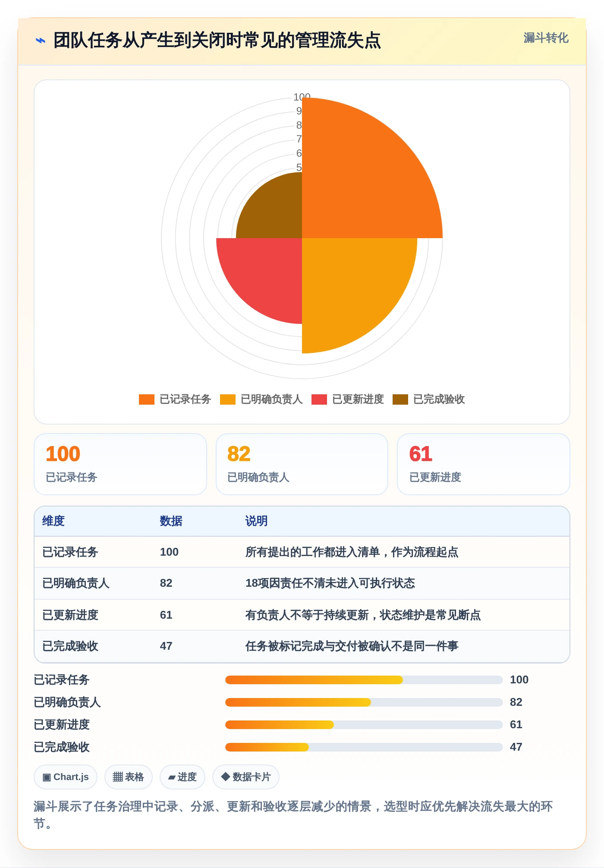The image size is (604, 868).
Task: Click the 说明 column header
Action: (x=256, y=521)
